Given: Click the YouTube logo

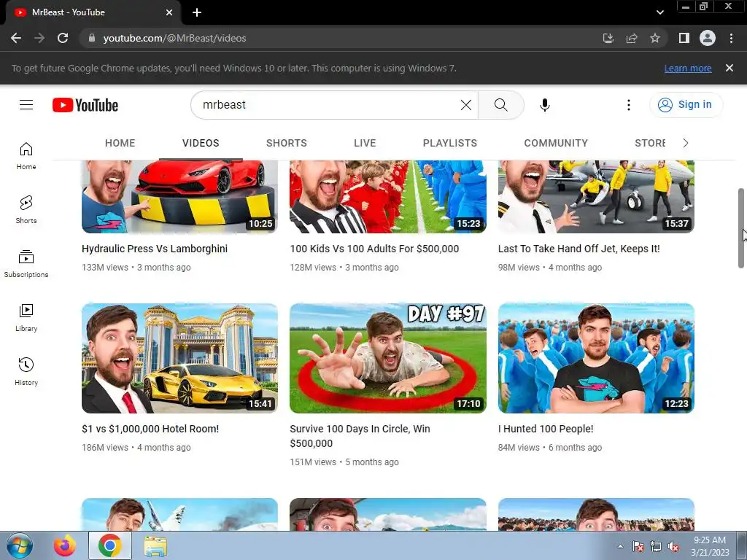Looking at the screenshot, I should [85, 105].
